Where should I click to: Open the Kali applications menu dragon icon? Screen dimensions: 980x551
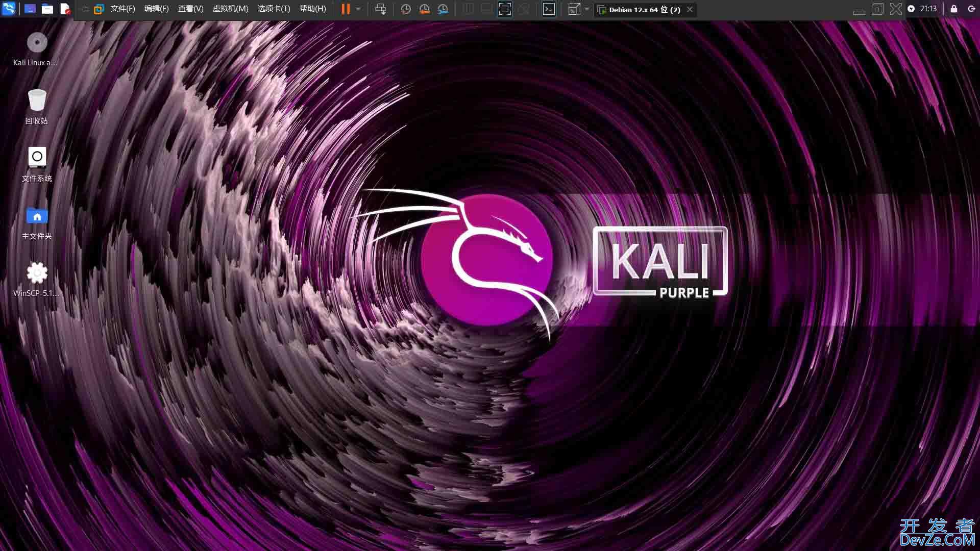9,9
